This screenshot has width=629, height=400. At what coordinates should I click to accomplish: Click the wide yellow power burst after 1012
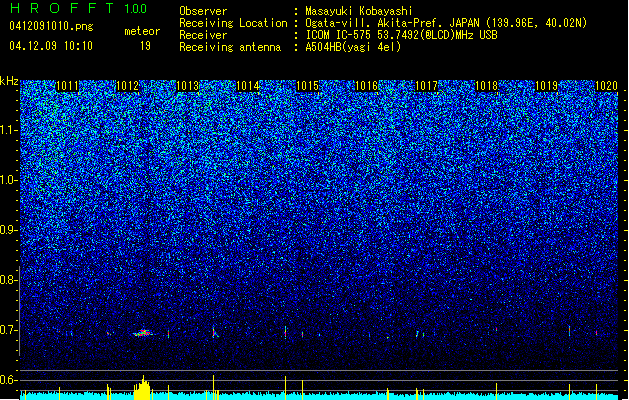pyautogui.click(x=142, y=388)
